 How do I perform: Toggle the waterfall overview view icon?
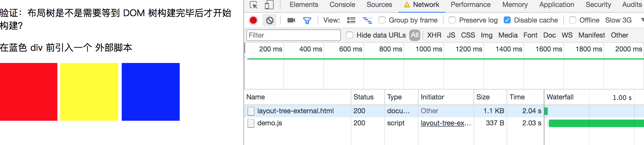[368, 20]
